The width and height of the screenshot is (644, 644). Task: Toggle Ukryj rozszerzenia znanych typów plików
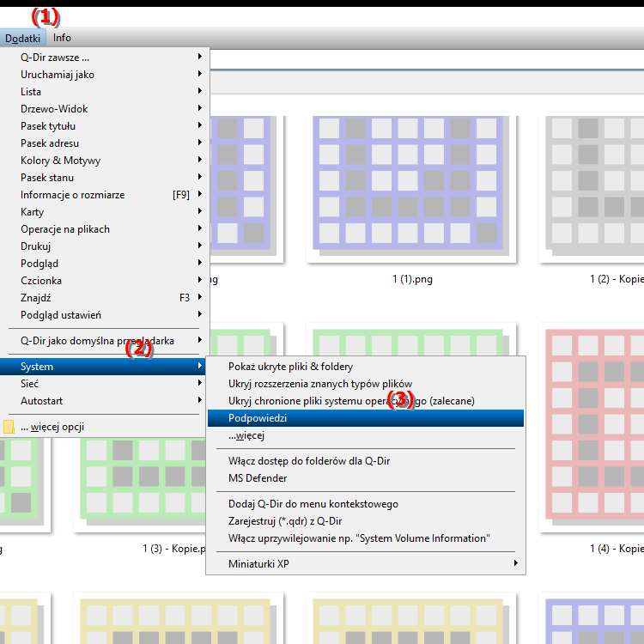click(x=366, y=384)
